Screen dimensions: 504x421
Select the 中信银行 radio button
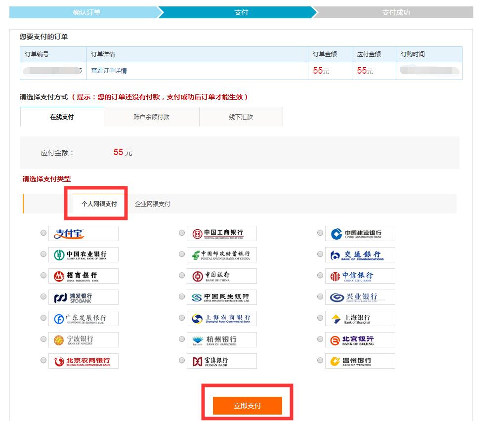pyautogui.click(x=320, y=276)
